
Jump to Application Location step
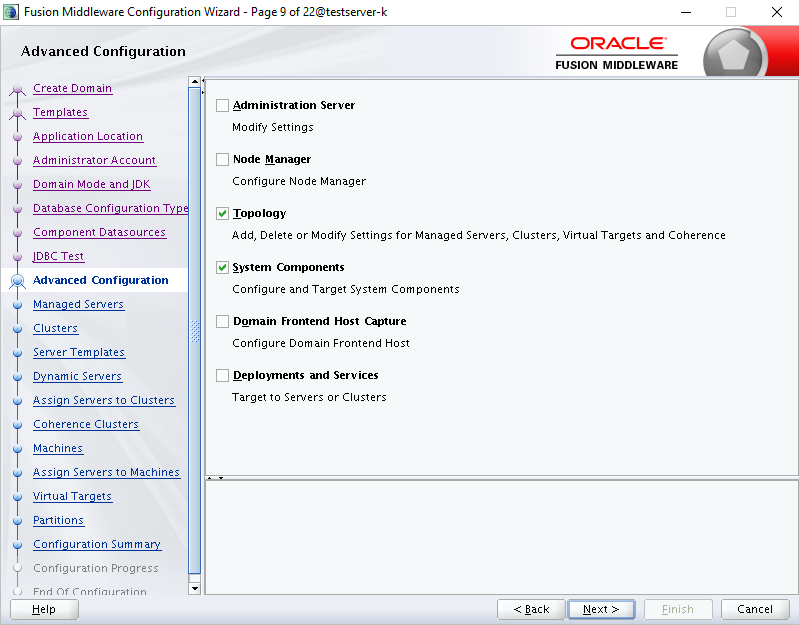pyautogui.click(x=88, y=136)
